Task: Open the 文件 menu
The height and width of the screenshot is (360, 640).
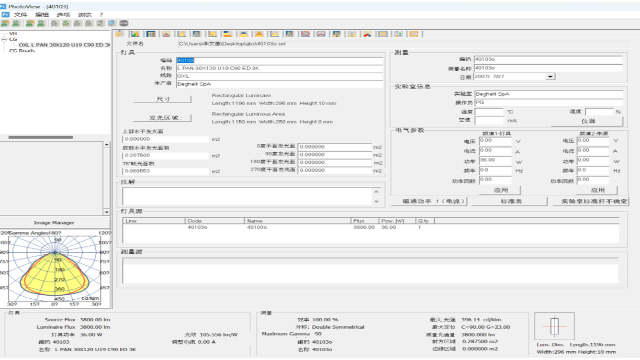Action: click(20, 14)
